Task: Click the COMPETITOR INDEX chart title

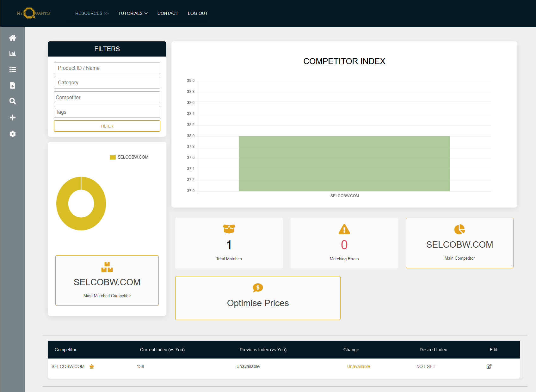Action: tap(344, 61)
